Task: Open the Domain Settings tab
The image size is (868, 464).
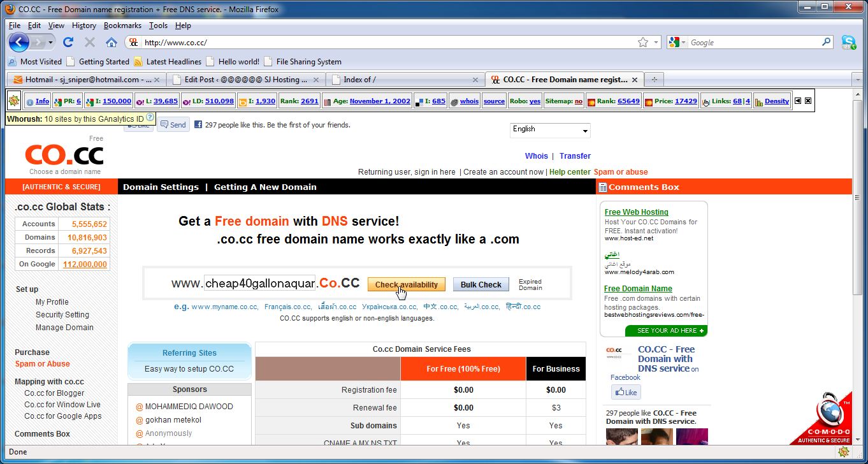Action: [161, 187]
